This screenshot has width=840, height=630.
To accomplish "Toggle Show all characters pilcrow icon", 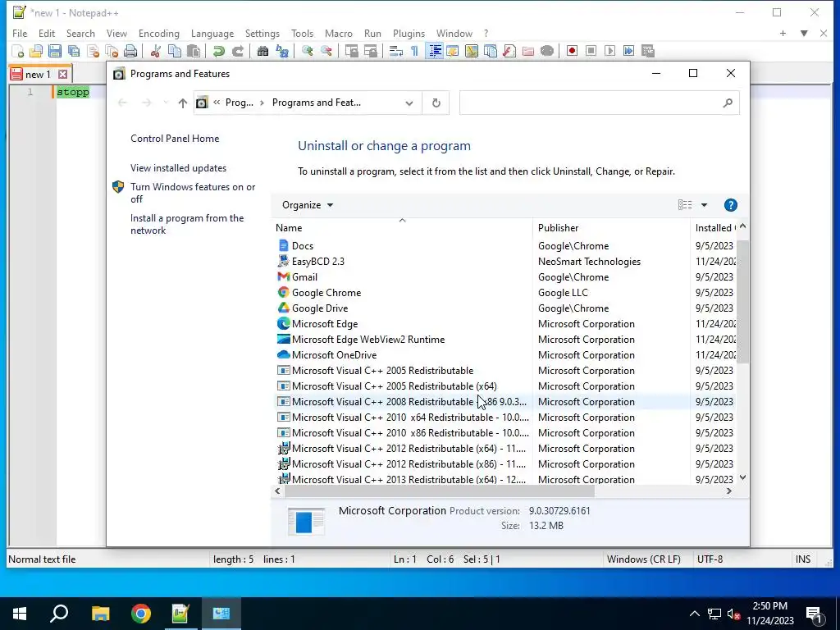I will [414, 52].
